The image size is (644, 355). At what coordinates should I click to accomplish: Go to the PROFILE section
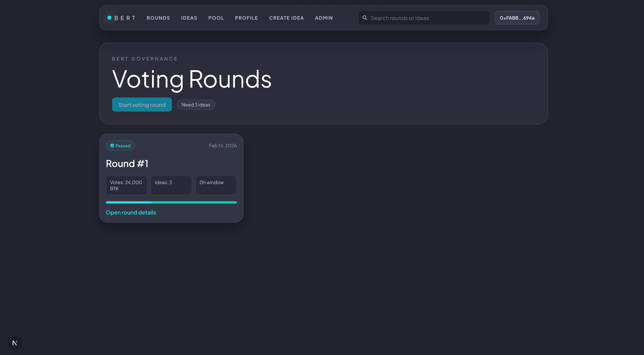(x=246, y=18)
